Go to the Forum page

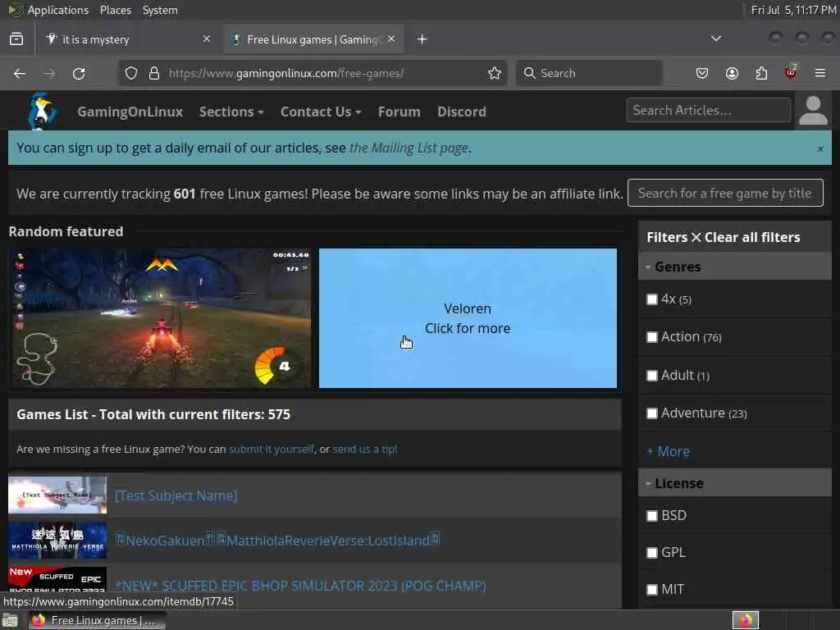click(x=399, y=112)
